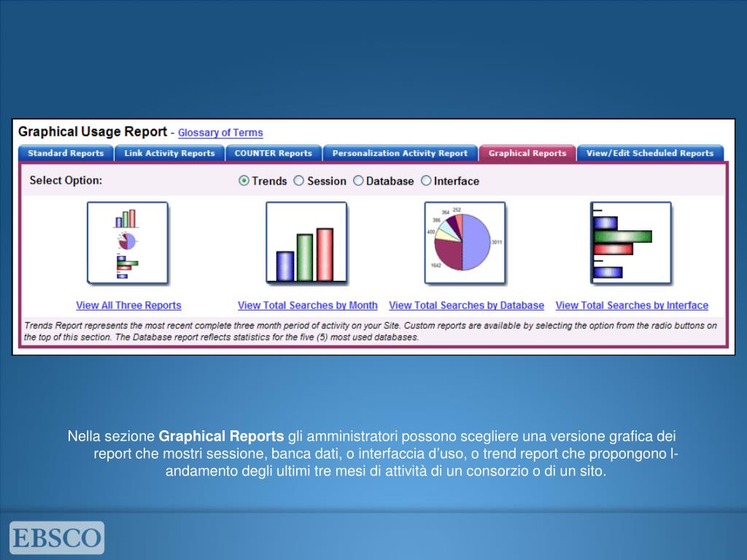Open the Personalization Activity Report tab
This screenshot has width=747, height=560.
[x=400, y=153]
